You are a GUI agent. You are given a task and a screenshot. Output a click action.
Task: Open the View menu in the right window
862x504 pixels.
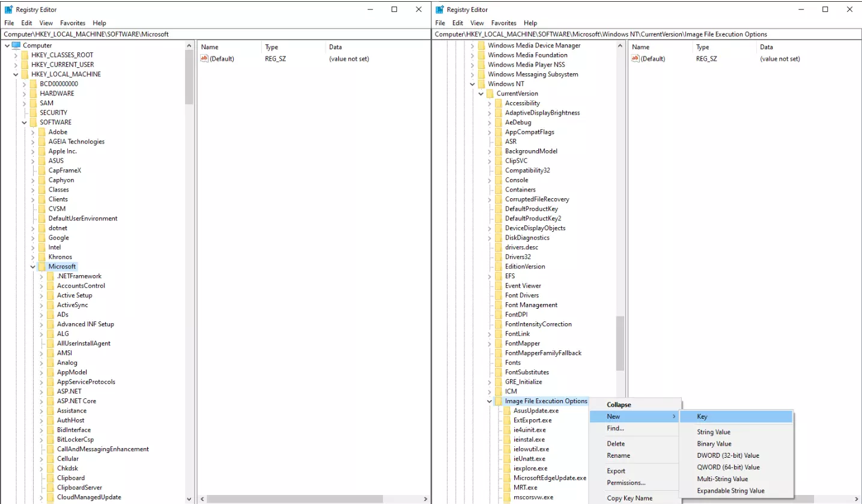click(478, 23)
